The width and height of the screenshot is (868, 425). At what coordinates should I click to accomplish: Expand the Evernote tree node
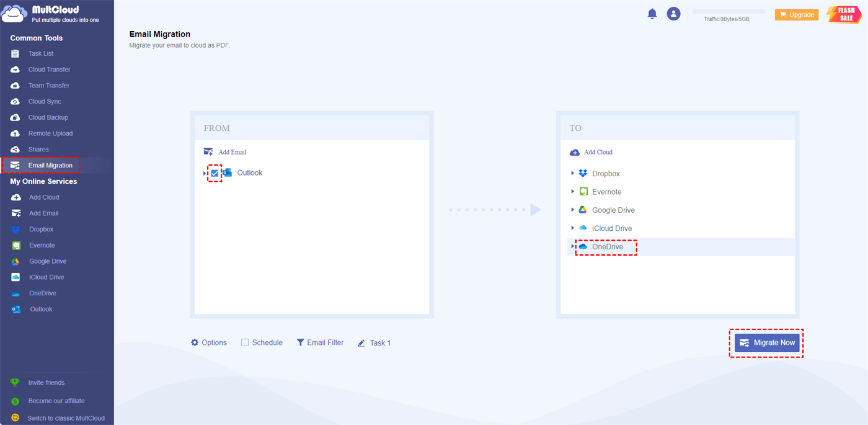pos(573,192)
